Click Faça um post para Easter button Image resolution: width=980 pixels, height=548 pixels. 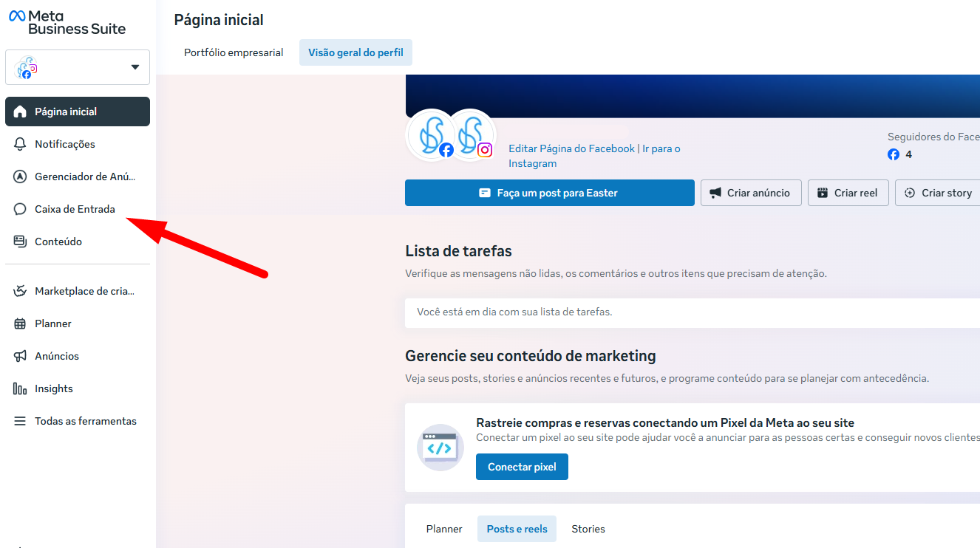(550, 193)
